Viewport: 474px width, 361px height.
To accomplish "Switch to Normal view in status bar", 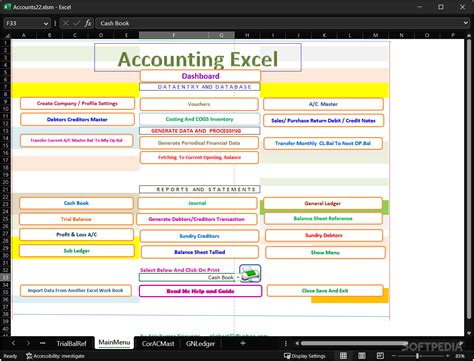I will pyautogui.click(x=343, y=356).
